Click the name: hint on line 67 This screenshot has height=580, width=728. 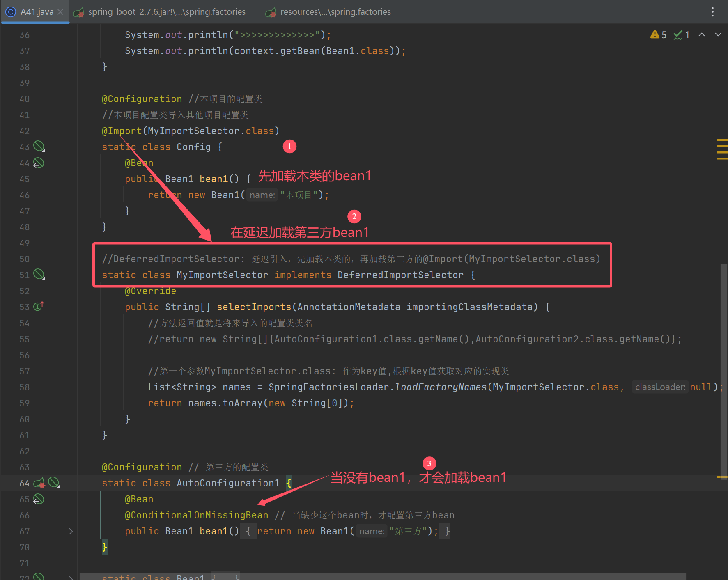(372, 531)
